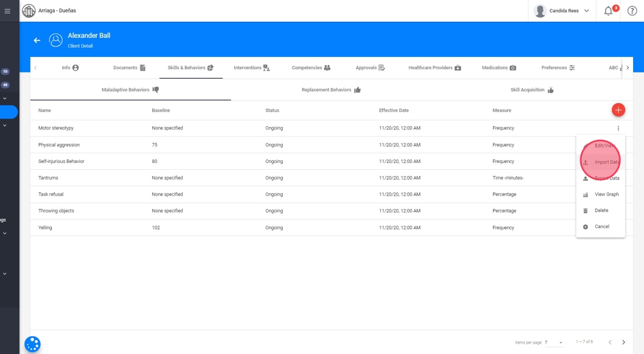Add a new maladaptive behavior with the red plus
This screenshot has width=644, height=354.
618,110
